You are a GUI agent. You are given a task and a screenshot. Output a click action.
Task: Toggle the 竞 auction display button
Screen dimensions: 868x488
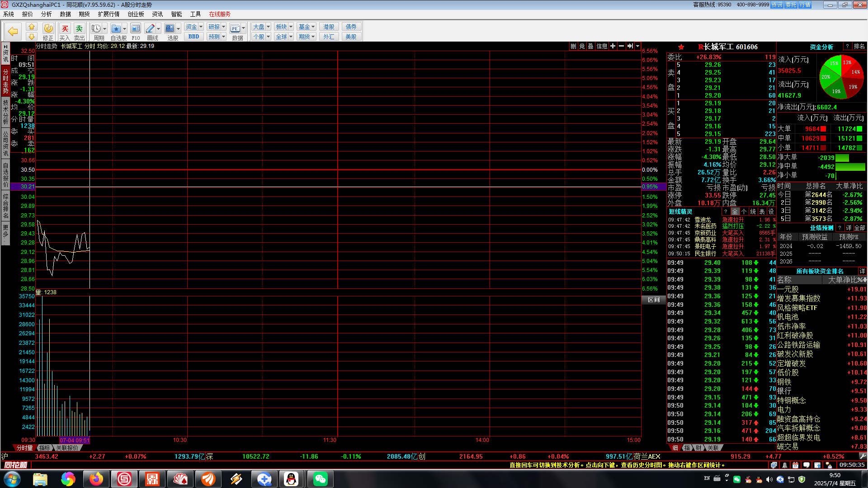pos(582,46)
